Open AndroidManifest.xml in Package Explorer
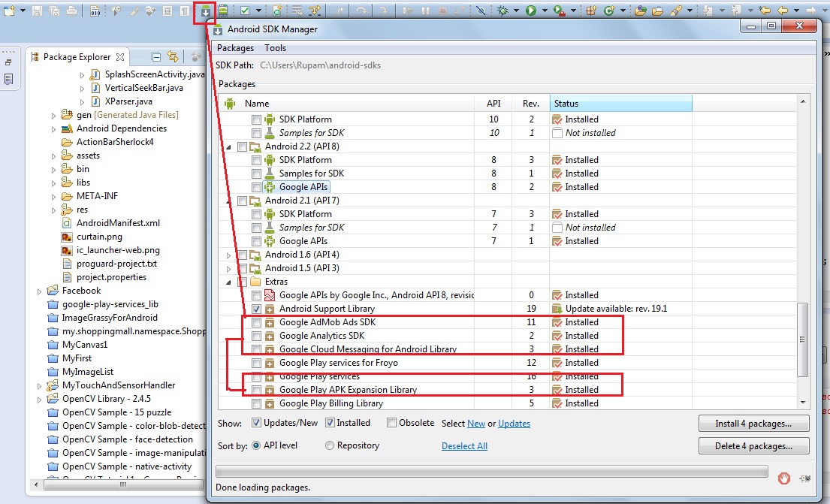The width and height of the screenshot is (830, 504). point(118,223)
